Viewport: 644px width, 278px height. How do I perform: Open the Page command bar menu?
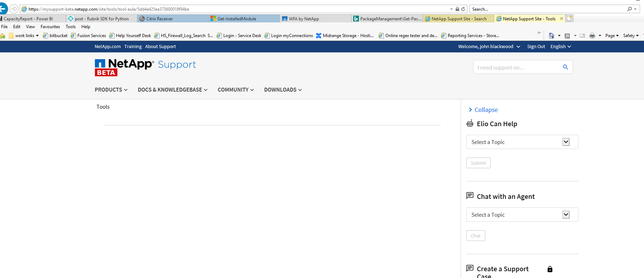tap(612, 36)
